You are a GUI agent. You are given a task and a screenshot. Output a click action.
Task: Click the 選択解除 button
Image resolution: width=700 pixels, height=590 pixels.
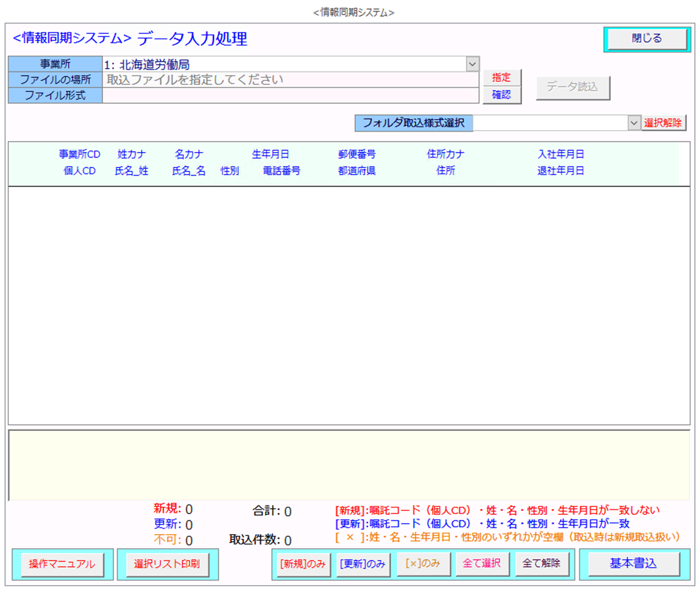point(663,123)
